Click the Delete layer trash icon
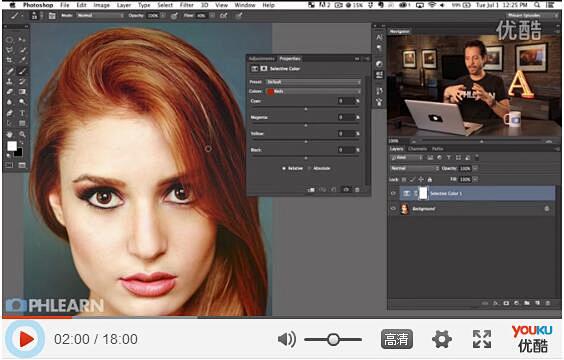This screenshot has height=360, width=564. pyautogui.click(x=547, y=303)
